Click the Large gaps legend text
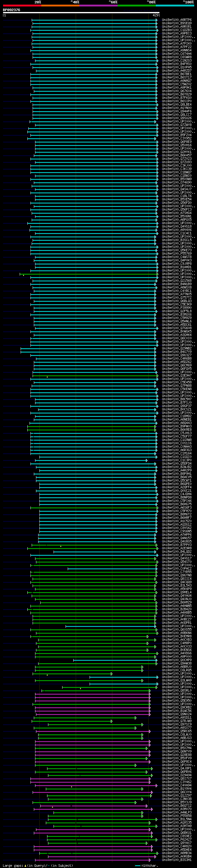 point(38,866)
